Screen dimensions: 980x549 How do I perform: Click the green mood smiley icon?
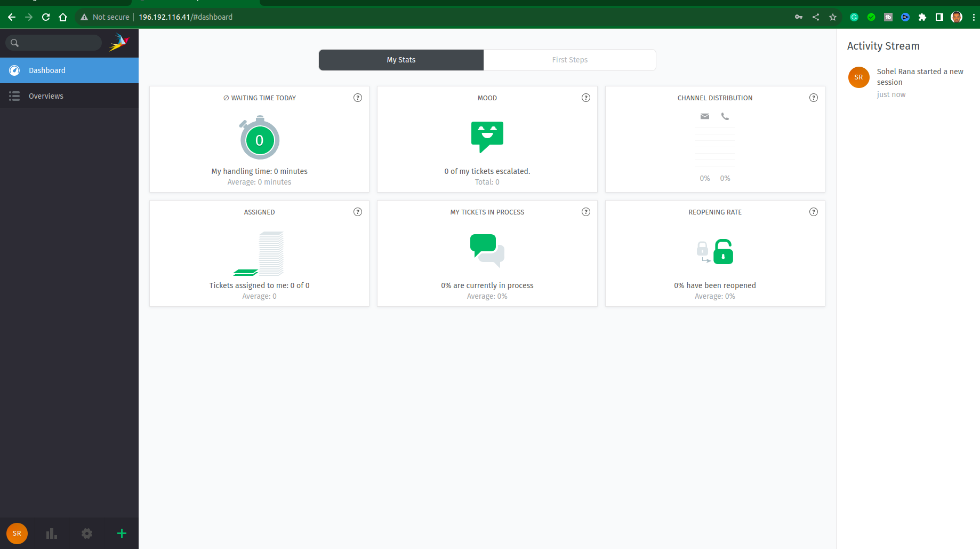pos(487,137)
